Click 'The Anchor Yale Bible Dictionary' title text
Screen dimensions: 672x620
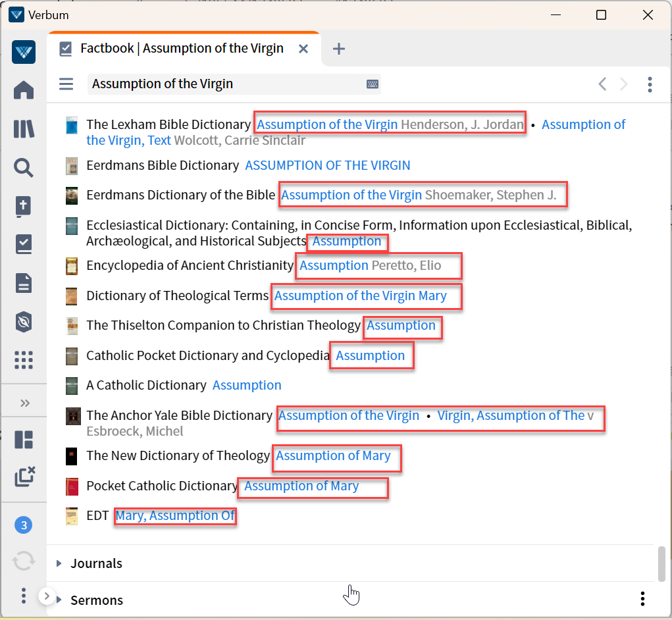pyautogui.click(x=179, y=415)
